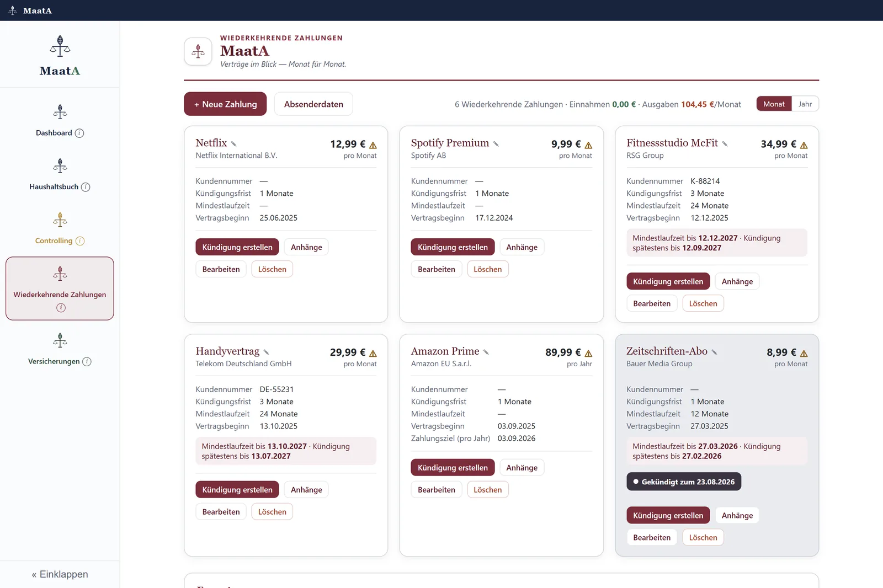The width and height of the screenshot is (883, 588).
Task: Click the Ausgaben value '104,45 €'
Action: tap(698, 104)
